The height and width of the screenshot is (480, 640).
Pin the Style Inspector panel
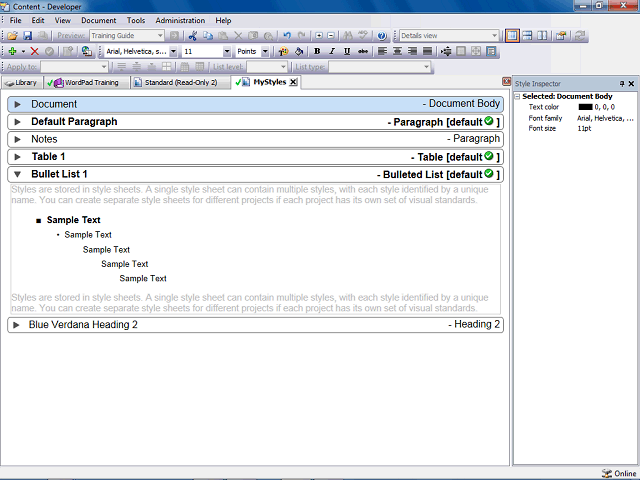(622, 84)
